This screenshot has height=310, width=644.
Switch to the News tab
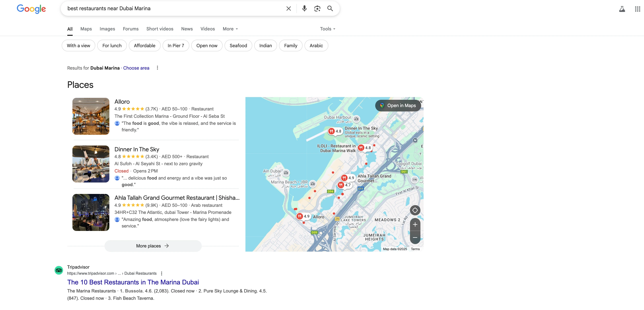[x=187, y=29]
